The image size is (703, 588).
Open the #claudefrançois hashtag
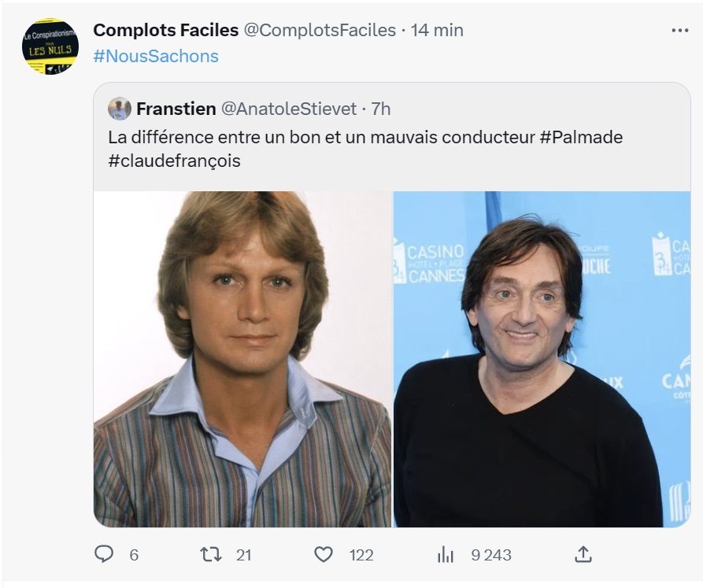click(174, 161)
